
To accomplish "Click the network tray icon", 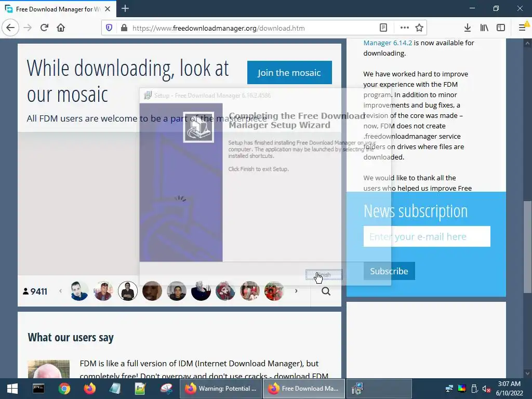I will click(449, 389).
